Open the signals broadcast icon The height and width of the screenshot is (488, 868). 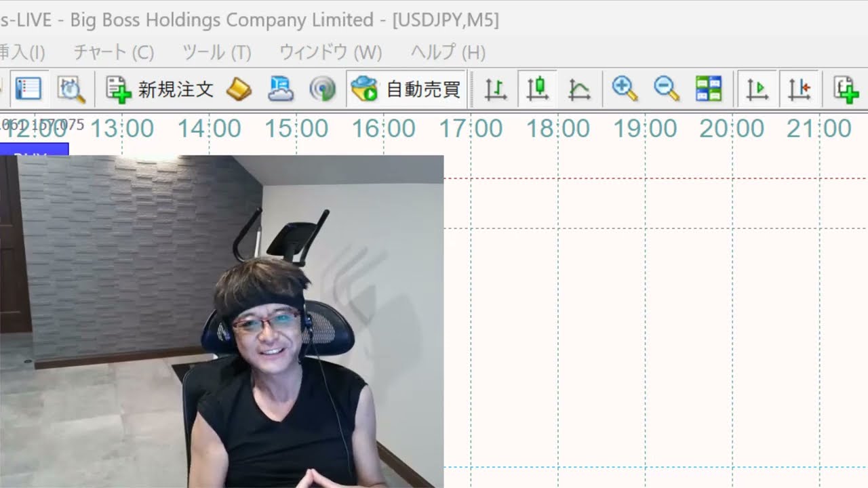tap(322, 89)
